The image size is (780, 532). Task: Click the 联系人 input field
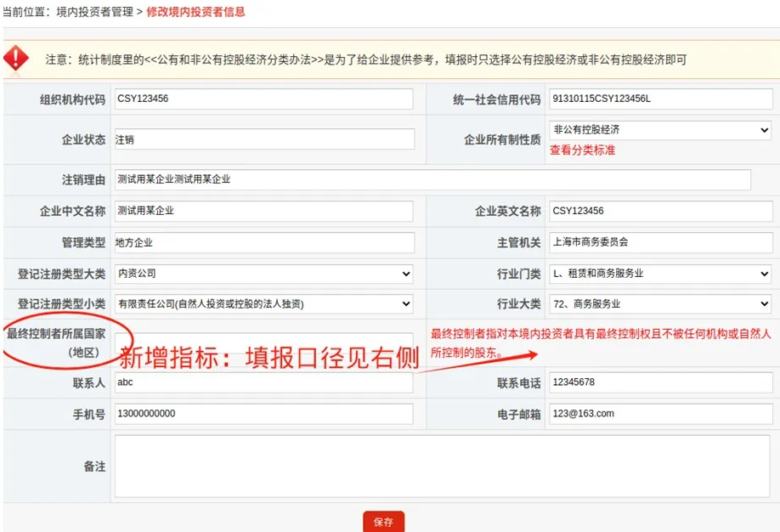click(263, 382)
